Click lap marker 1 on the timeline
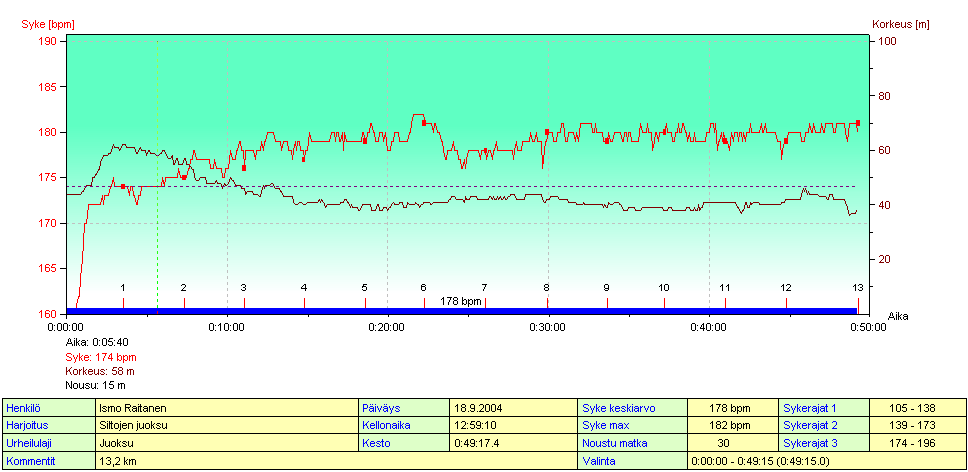The width and height of the screenshot is (968, 472). click(x=123, y=288)
